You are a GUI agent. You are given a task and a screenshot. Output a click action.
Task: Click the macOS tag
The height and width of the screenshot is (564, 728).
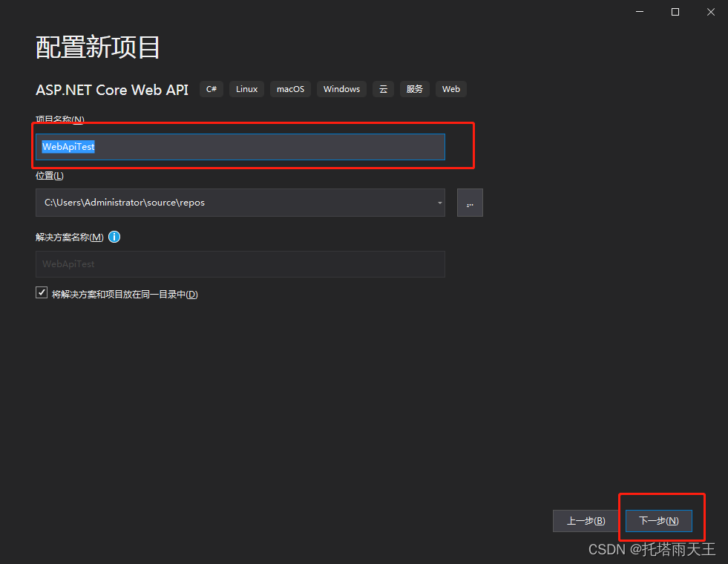(290, 89)
